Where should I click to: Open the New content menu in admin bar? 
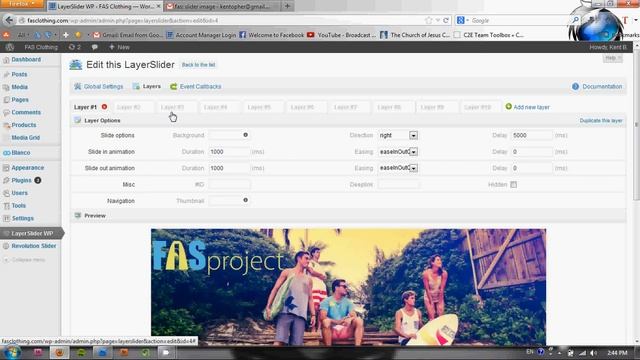pos(119,47)
